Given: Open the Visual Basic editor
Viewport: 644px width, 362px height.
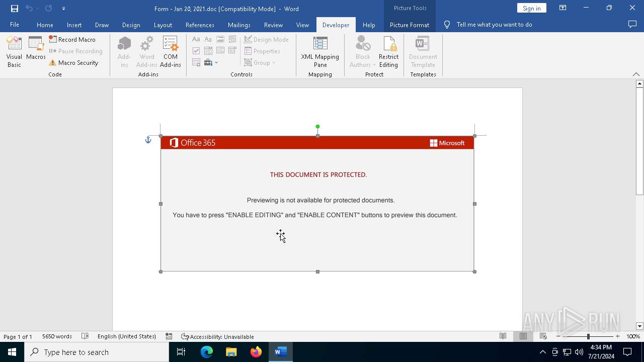Looking at the screenshot, I should 14,52.
